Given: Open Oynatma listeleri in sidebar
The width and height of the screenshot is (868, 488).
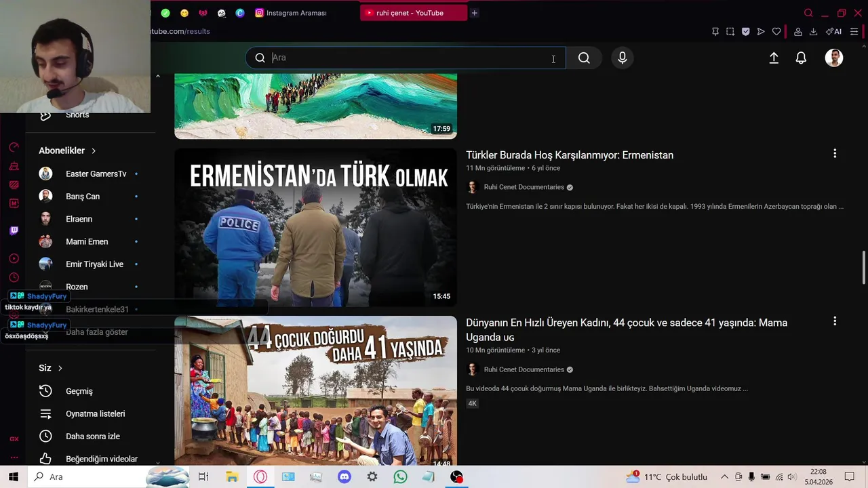Looking at the screenshot, I should (95, 414).
